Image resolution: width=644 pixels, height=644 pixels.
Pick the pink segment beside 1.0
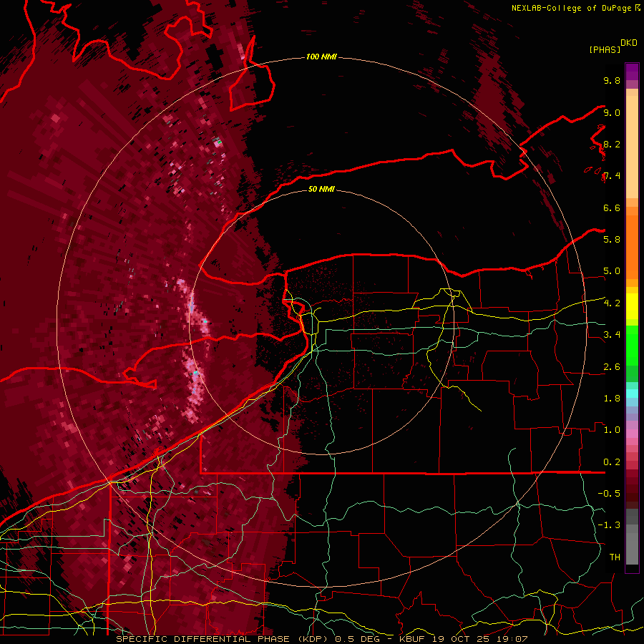[632, 434]
